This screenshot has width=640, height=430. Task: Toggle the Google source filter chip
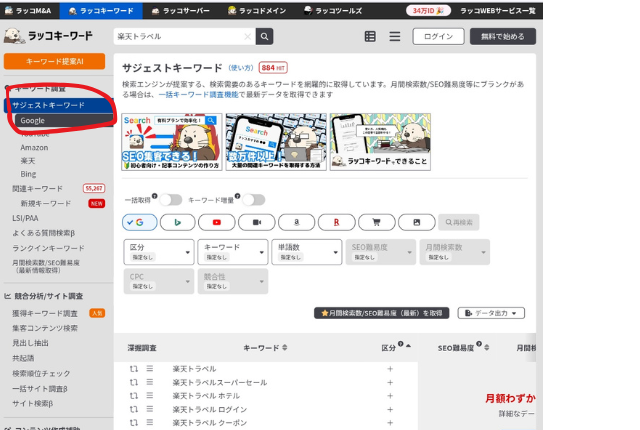[139, 222]
